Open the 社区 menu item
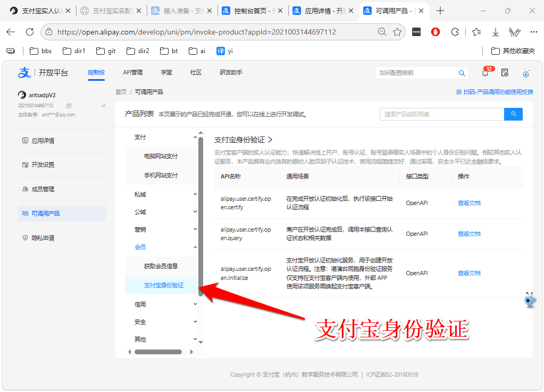 [x=196, y=72]
